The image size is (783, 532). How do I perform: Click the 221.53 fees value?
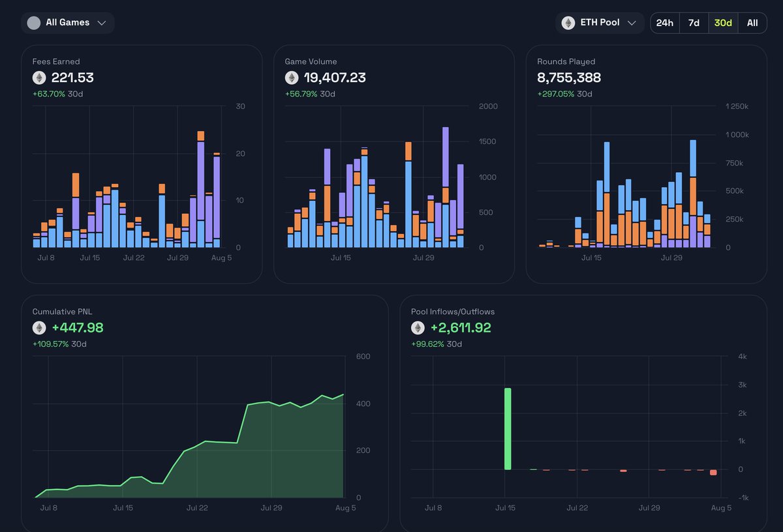click(72, 78)
